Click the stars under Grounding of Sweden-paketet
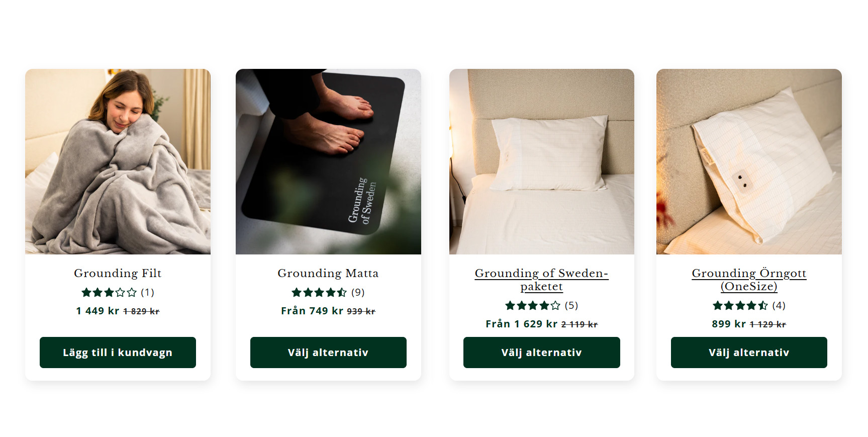Image resolution: width=868 pixels, height=437 pixels. coord(532,305)
